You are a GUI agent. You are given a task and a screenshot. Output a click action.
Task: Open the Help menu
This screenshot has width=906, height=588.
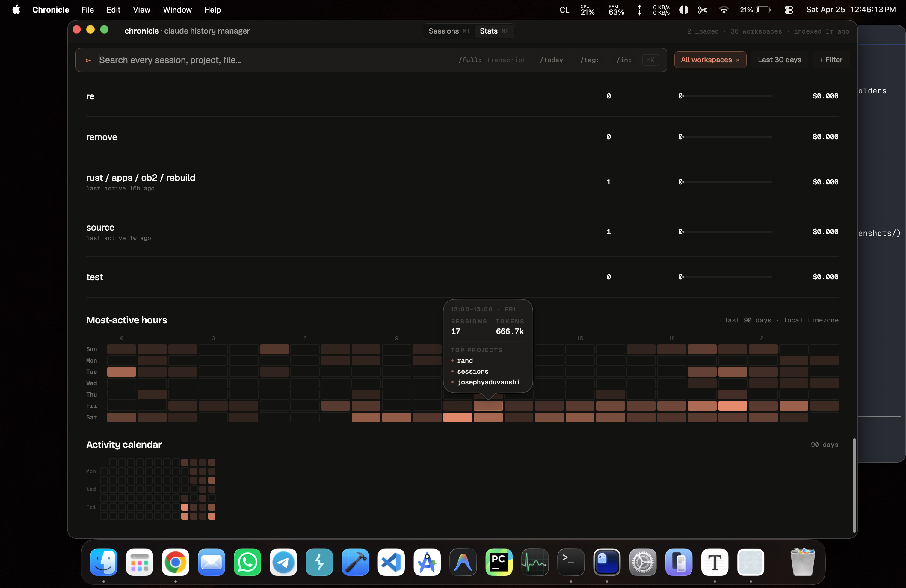212,10
